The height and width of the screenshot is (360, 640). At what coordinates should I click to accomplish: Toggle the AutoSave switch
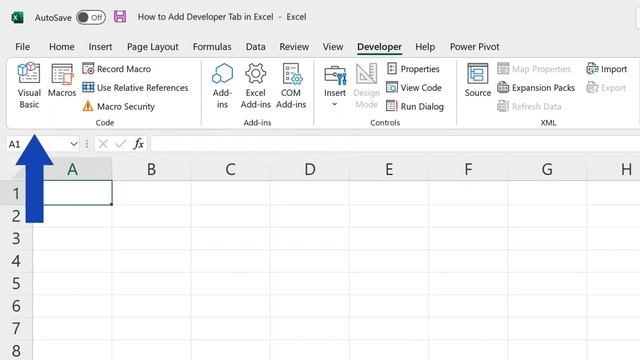coord(91,17)
